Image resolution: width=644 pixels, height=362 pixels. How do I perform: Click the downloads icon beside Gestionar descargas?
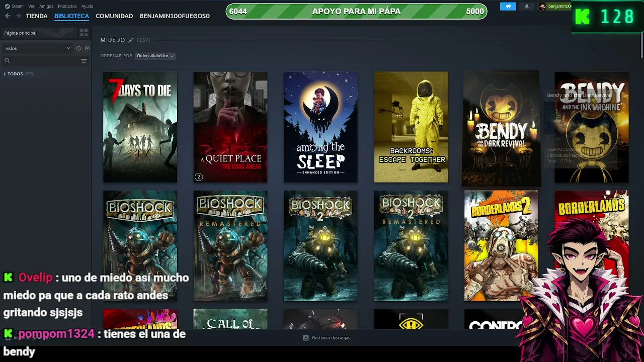[x=305, y=338]
